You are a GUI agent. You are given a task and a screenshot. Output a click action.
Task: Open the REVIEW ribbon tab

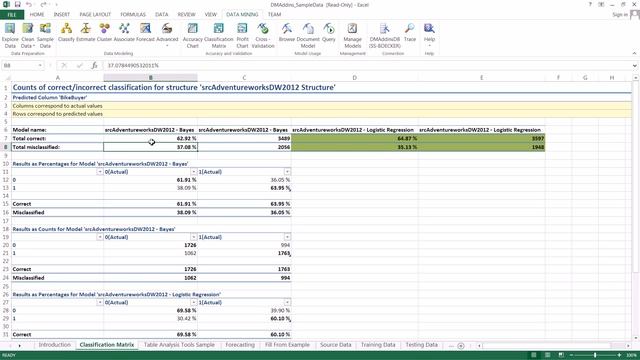186,15
